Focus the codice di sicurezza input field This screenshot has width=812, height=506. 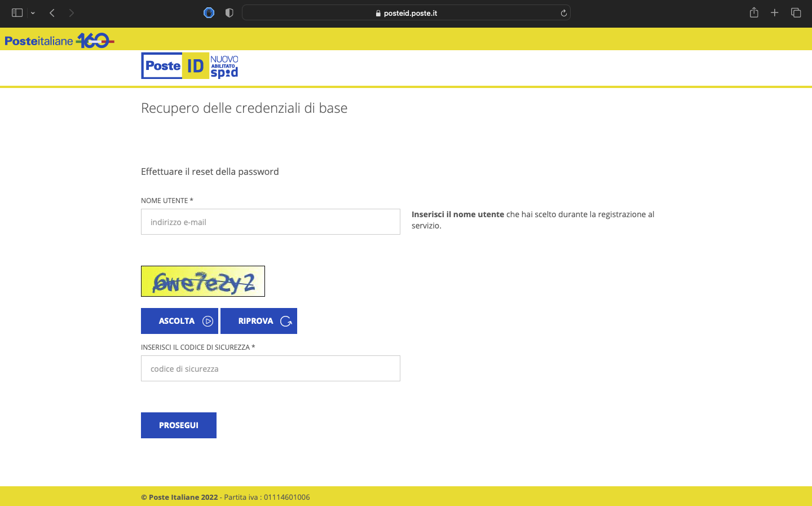(x=270, y=368)
